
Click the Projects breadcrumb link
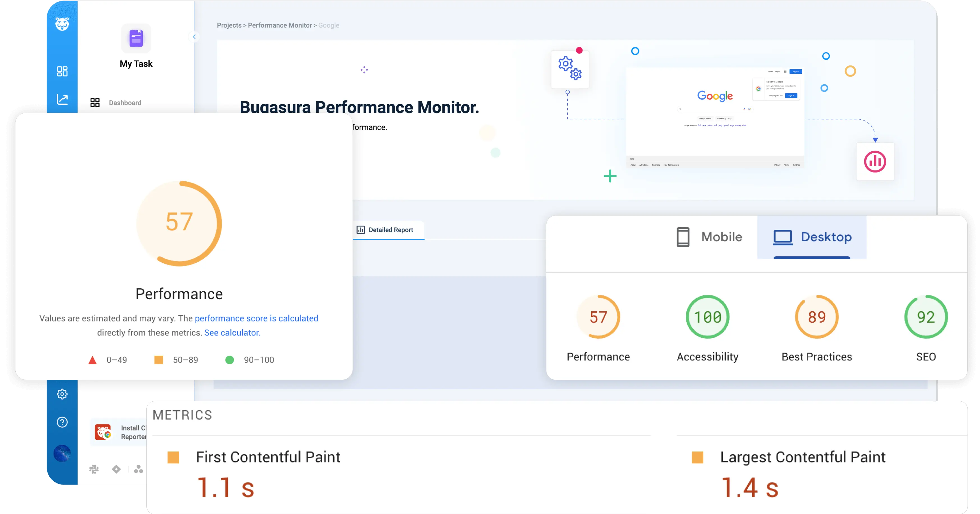(x=229, y=25)
